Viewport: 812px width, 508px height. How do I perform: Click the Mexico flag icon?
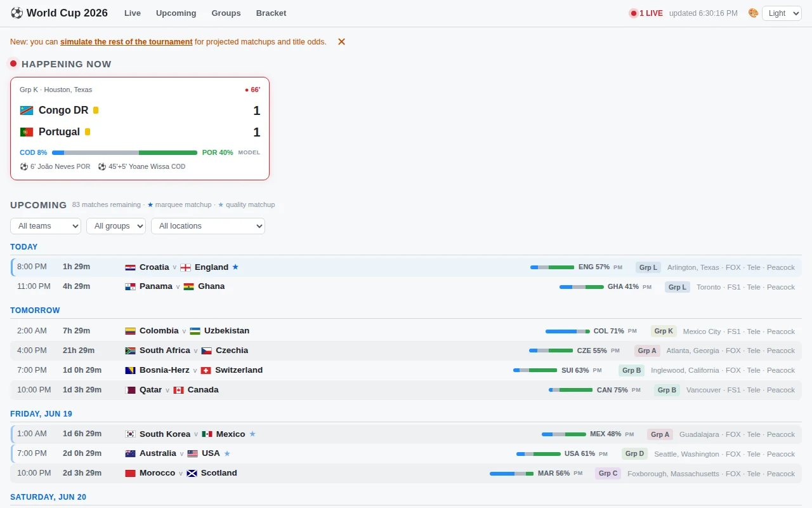[207, 434]
